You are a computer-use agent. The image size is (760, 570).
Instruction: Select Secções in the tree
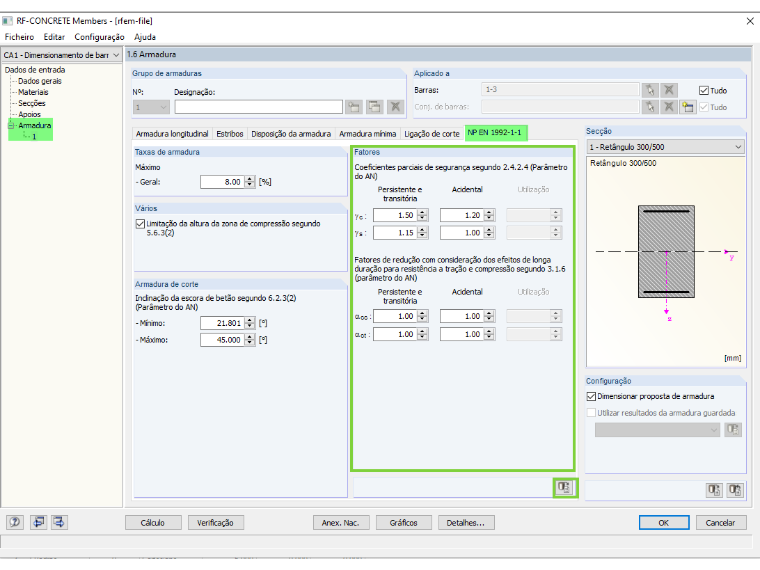(x=32, y=103)
